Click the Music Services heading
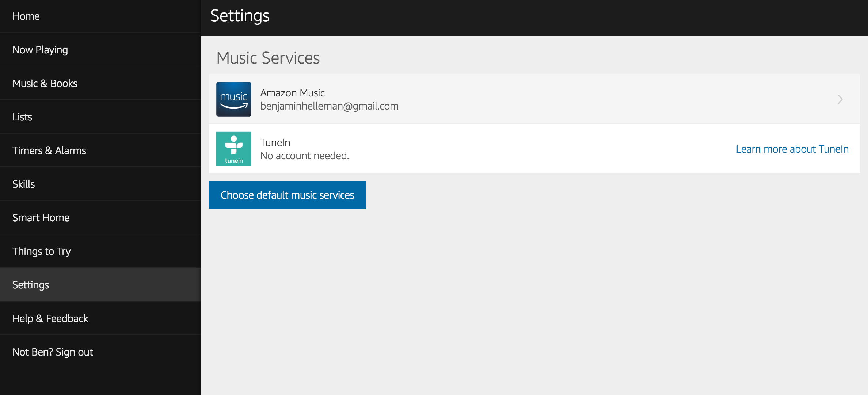 tap(268, 58)
